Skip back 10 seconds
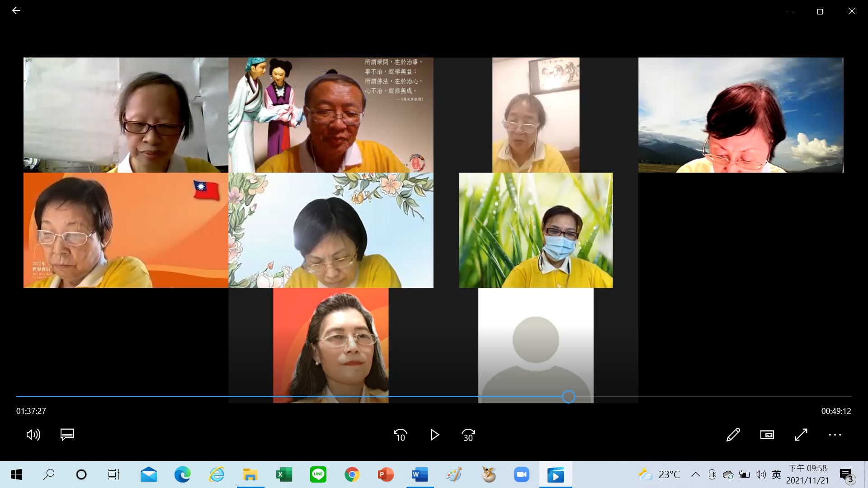Viewport: 868px width, 488px height. click(400, 435)
